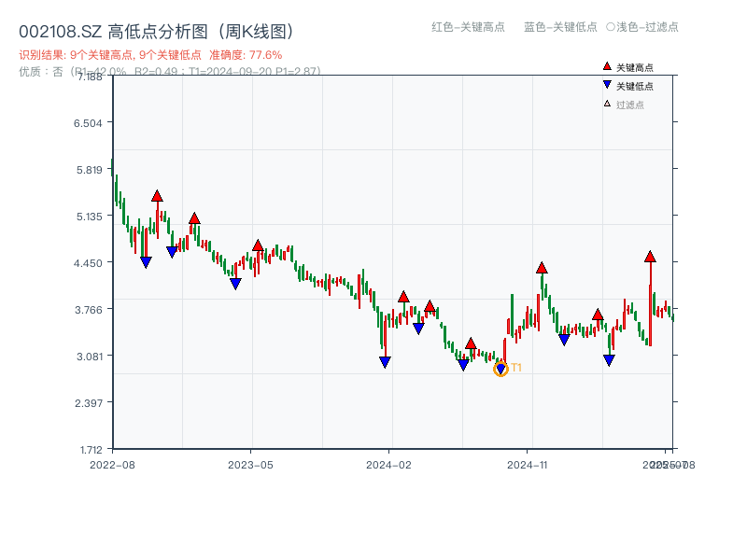The height and width of the screenshot is (560, 747).
Task: Click the header note 蓝色-关键低点
Action: tap(560, 27)
